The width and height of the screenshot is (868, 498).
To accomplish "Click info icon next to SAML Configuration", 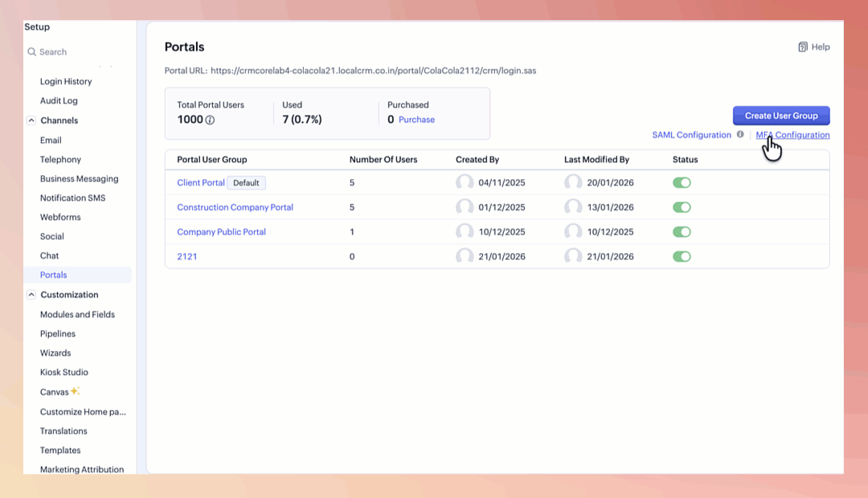I will [740, 135].
